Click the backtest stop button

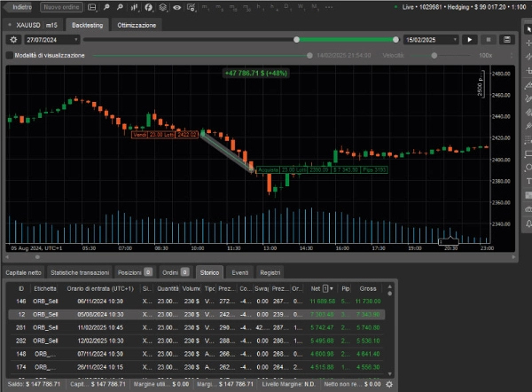[x=489, y=40]
